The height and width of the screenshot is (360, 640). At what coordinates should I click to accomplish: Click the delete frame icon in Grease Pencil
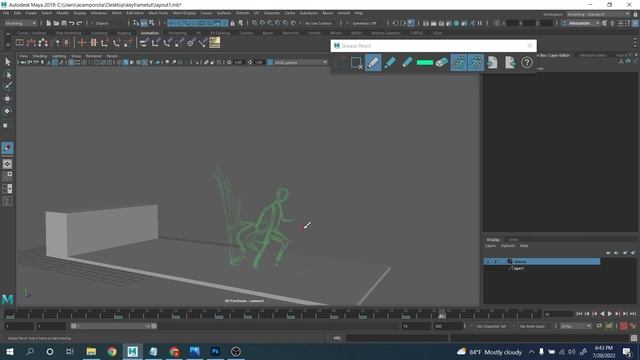tap(356, 62)
